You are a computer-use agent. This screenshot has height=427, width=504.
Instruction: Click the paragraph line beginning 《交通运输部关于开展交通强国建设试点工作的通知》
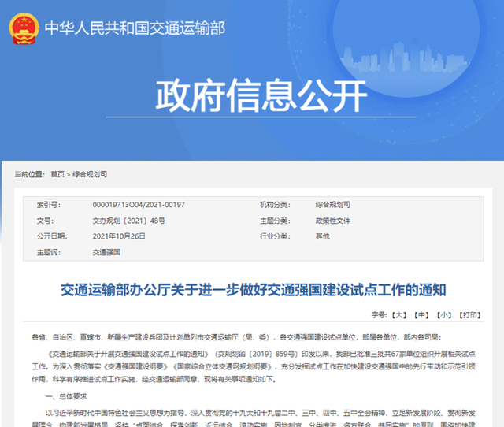pyautogui.click(x=261, y=354)
